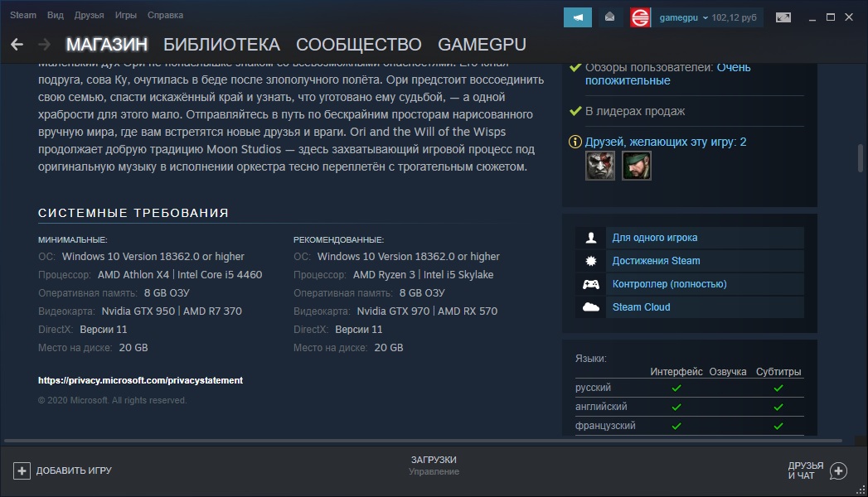Switch to the МАГАЗИН tab
Viewport: 868px width, 497px height.
pos(107,44)
